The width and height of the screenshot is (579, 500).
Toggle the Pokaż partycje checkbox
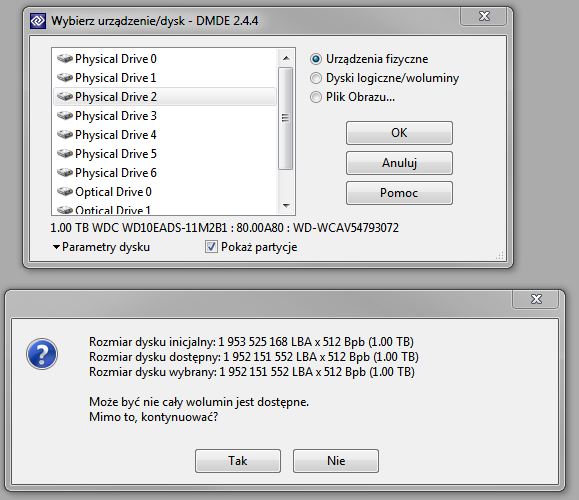coord(211,247)
